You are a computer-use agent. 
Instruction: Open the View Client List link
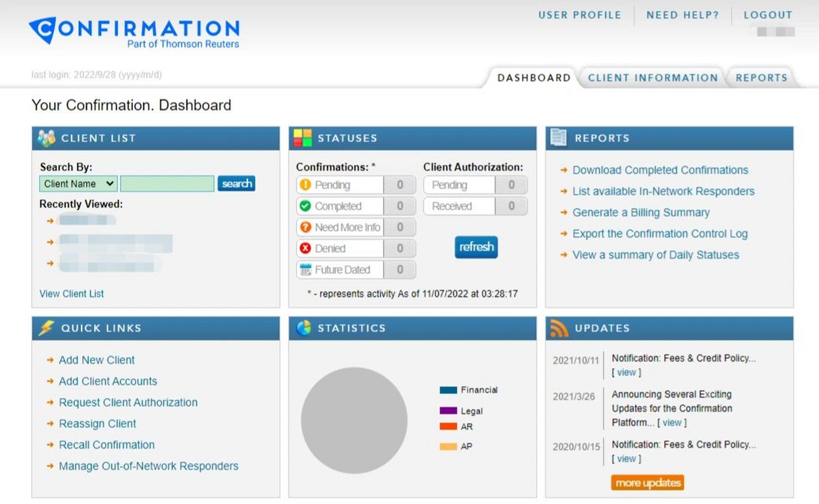click(x=72, y=294)
